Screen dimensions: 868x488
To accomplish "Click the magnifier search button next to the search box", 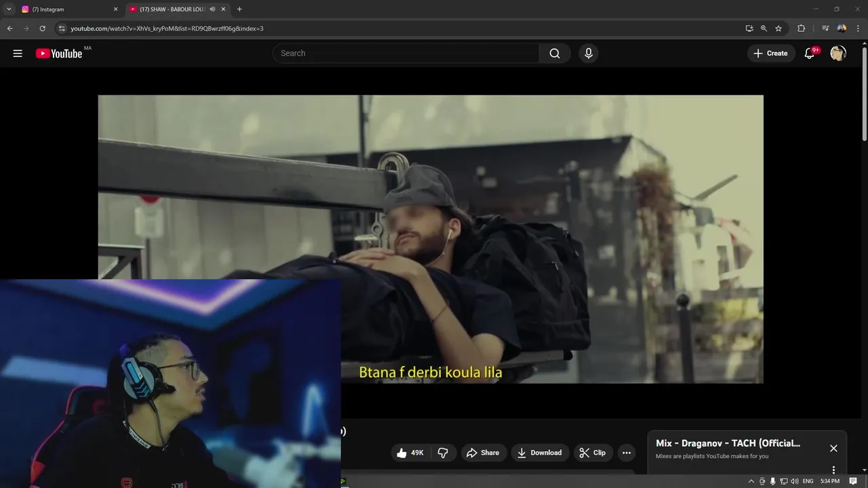I will click(555, 54).
